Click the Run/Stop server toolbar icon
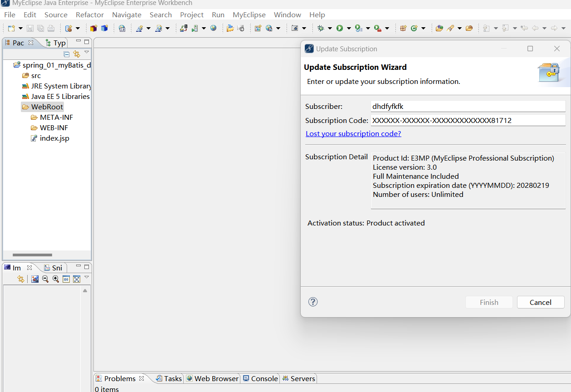 tap(195, 28)
